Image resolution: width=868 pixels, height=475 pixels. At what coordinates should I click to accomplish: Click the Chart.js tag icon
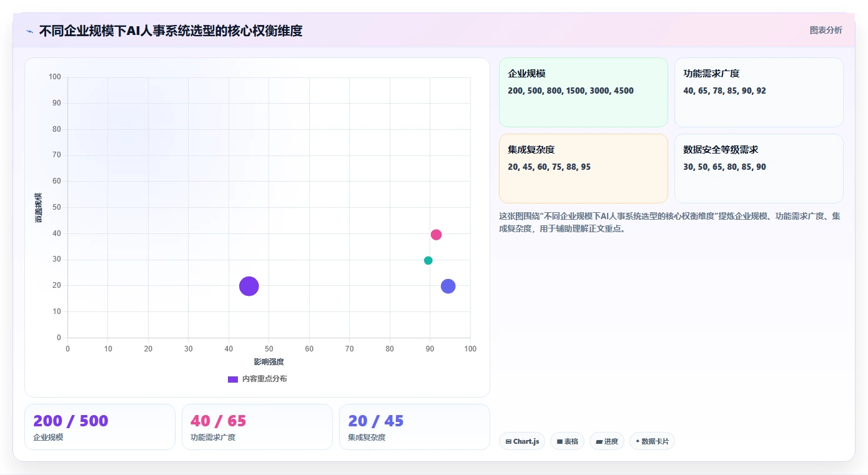508,442
